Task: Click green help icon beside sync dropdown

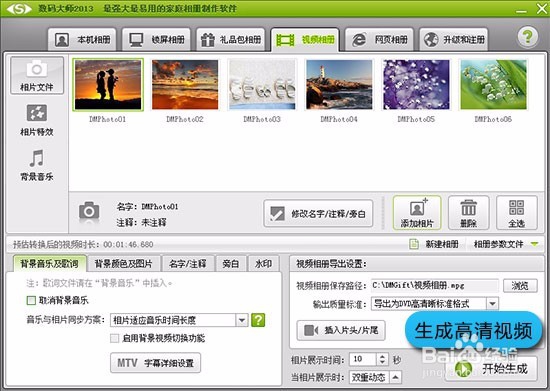Action: (258, 320)
